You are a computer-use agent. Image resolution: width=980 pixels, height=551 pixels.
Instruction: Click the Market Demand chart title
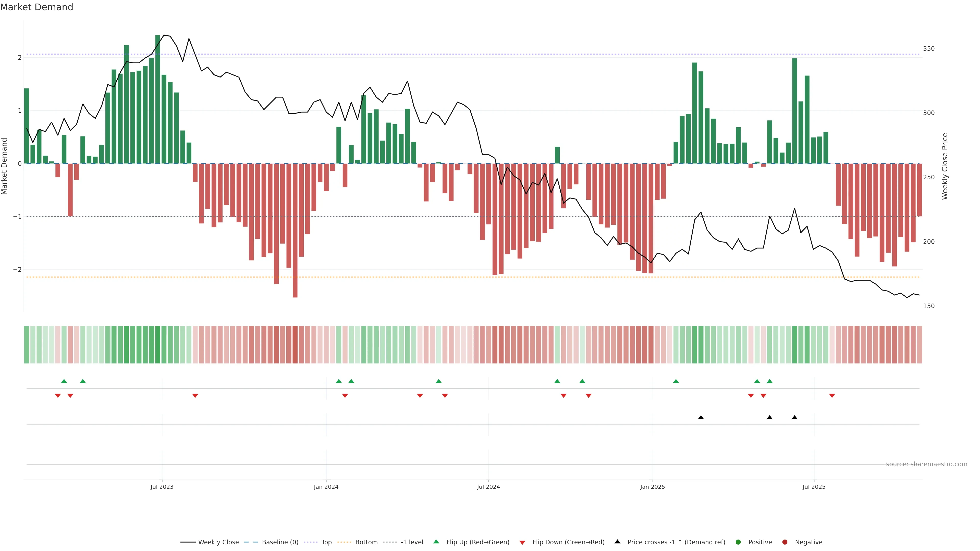coord(36,7)
